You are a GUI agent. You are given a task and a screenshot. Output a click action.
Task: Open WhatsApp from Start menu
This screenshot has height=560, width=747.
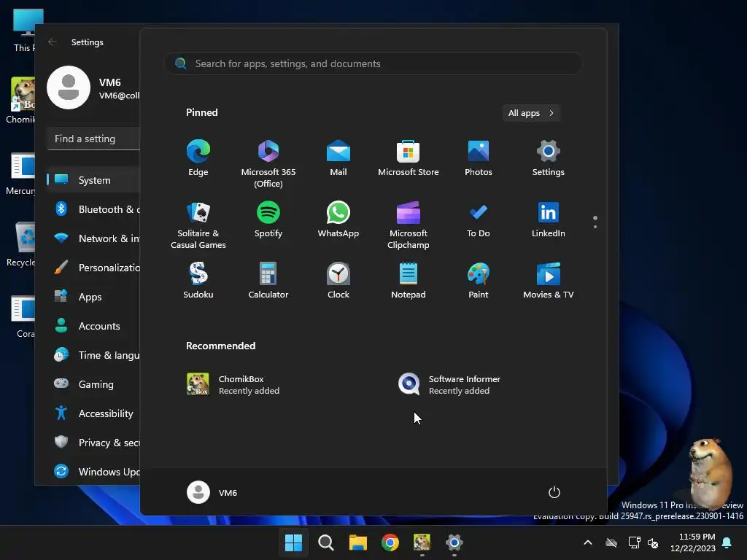pyautogui.click(x=338, y=219)
